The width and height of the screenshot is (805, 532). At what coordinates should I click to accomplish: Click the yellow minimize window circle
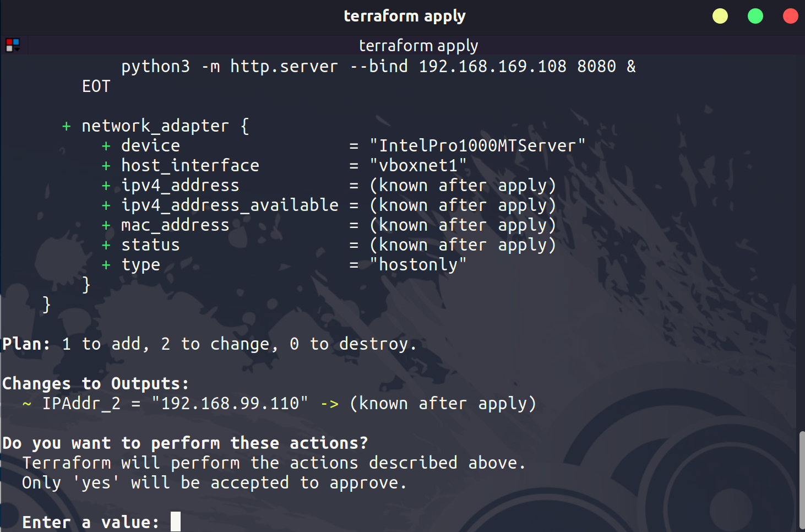click(720, 16)
